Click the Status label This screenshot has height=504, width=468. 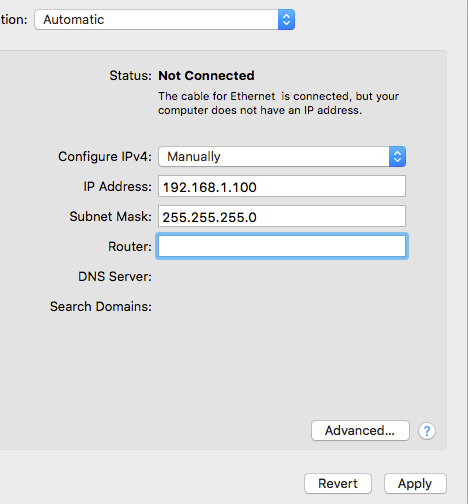(x=131, y=76)
